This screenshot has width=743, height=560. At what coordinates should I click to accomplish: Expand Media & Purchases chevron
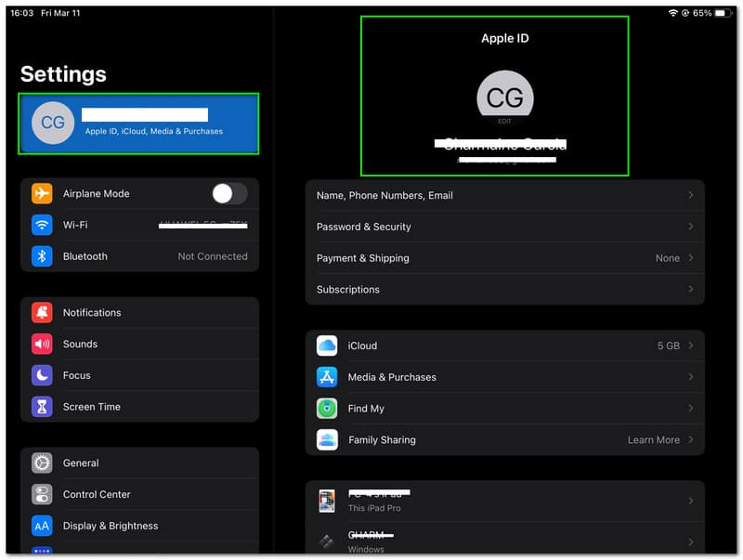coord(691,377)
